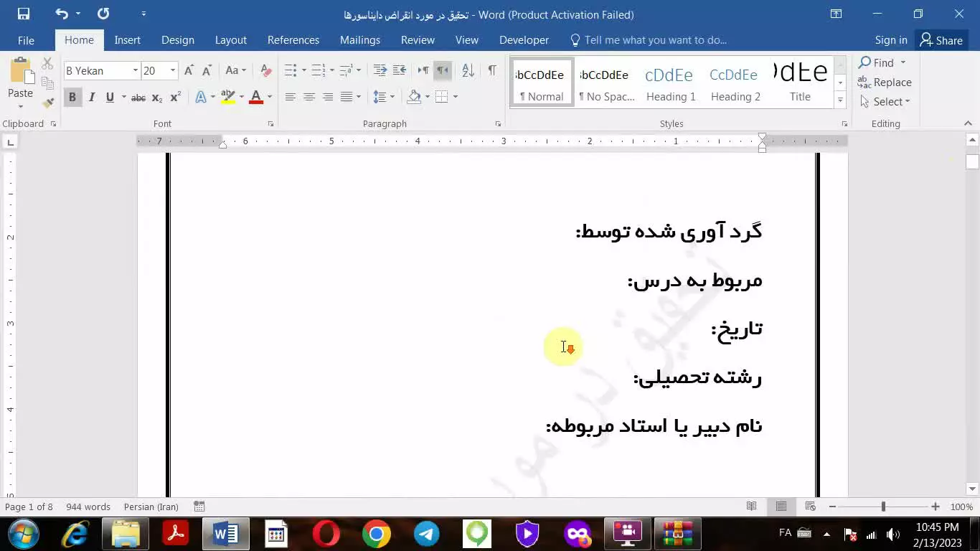980x551 pixels.
Task: Open the Change Case Aa menu
Action: coord(235,70)
